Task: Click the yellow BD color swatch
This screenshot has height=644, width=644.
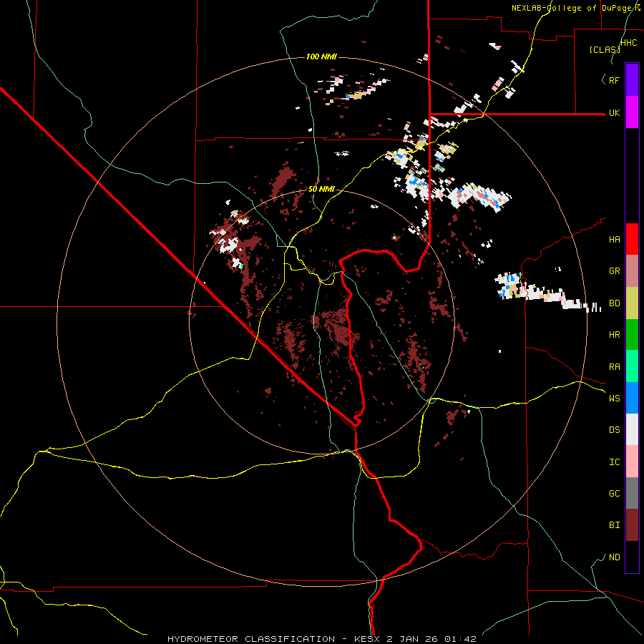Action: tap(632, 303)
